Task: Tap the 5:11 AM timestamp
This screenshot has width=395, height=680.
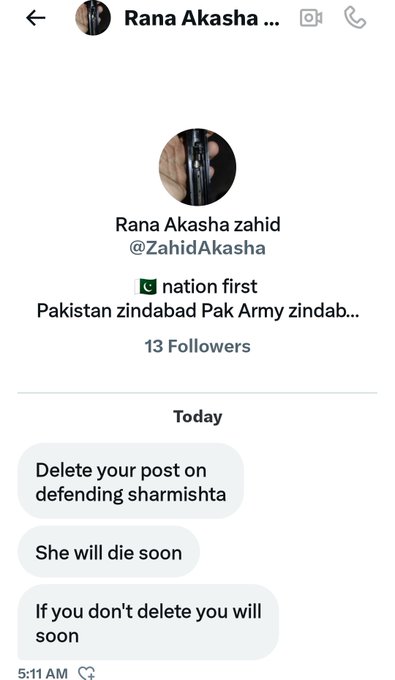Action: click(x=42, y=673)
